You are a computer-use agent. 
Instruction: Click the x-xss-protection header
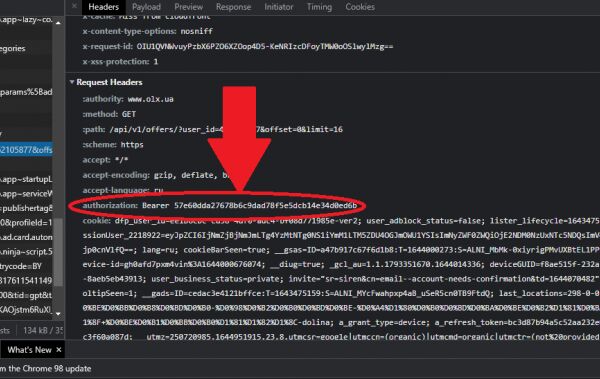coord(120,62)
